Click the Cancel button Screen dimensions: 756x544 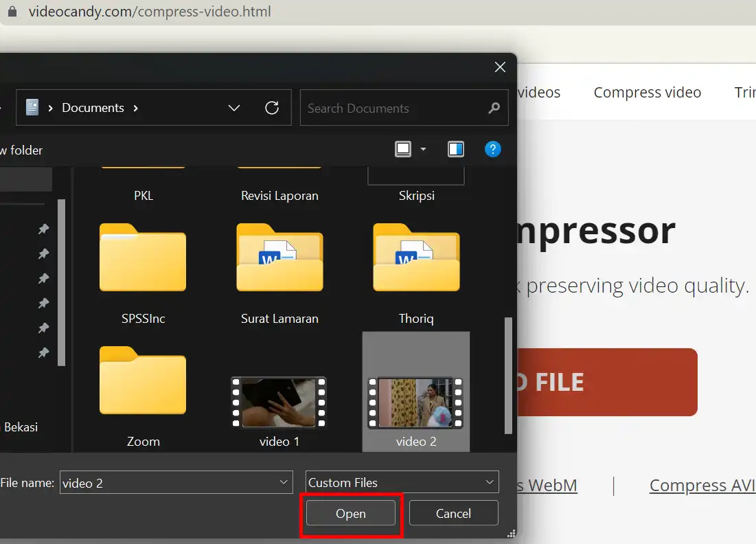[453, 513]
